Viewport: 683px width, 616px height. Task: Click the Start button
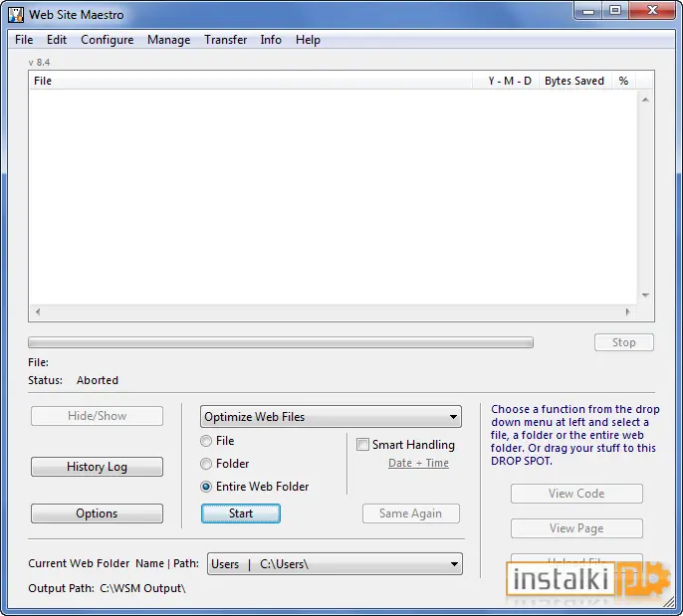pyautogui.click(x=241, y=513)
